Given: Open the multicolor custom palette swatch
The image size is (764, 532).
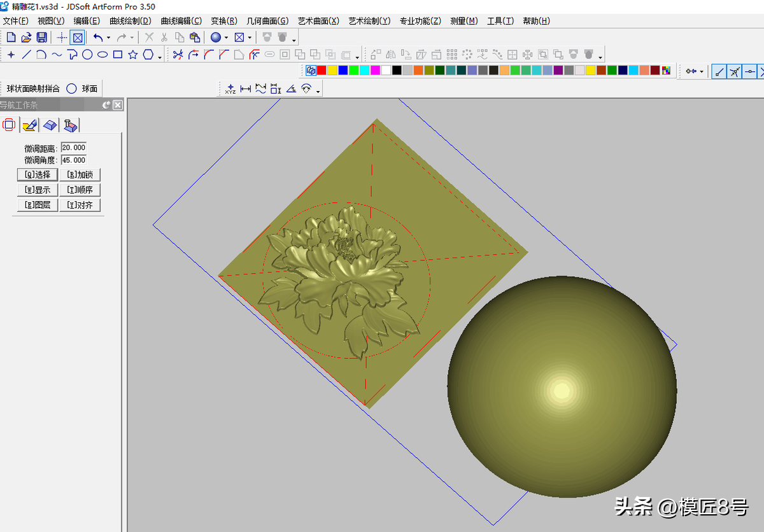Looking at the screenshot, I should click(x=666, y=71).
